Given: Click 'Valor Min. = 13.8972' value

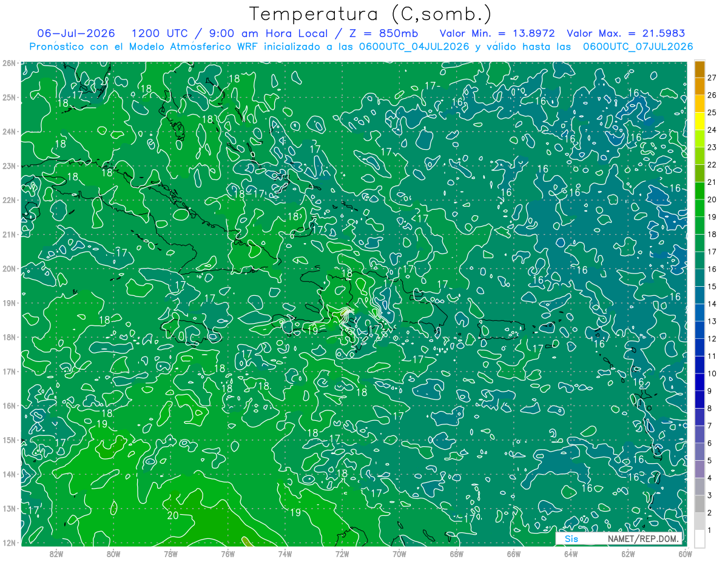Looking at the screenshot, I should (x=497, y=33).
